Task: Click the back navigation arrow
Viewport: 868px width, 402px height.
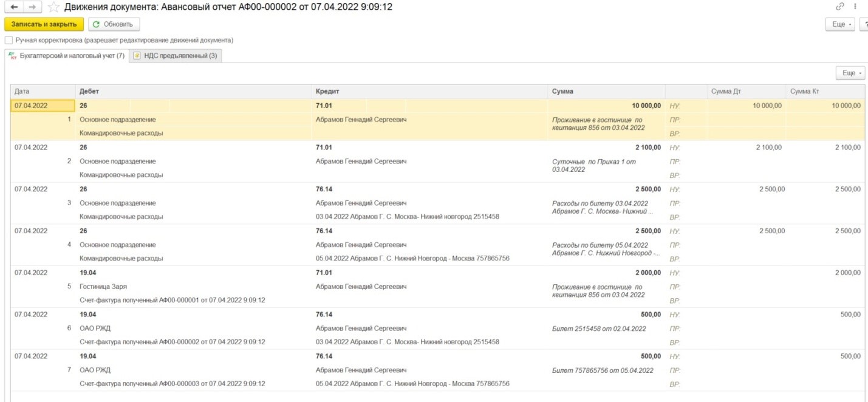Action: tap(13, 7)
